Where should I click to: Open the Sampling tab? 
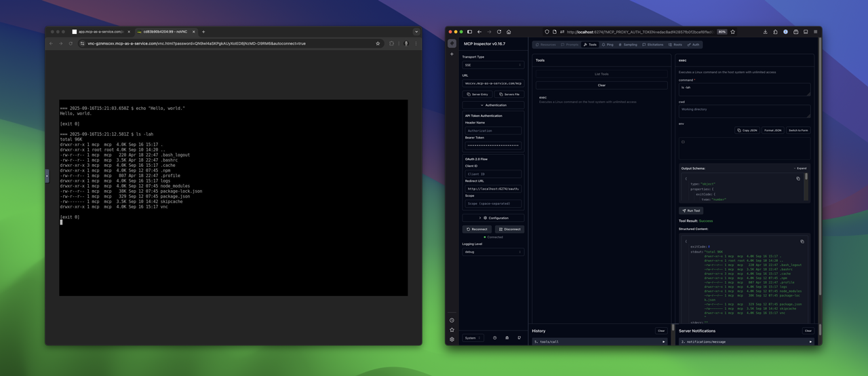coord(628,45)
